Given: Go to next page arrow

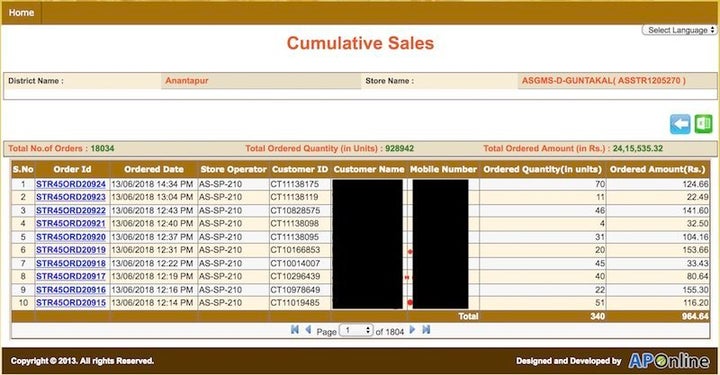Looking at the screenshot, I should coord(412,330).
